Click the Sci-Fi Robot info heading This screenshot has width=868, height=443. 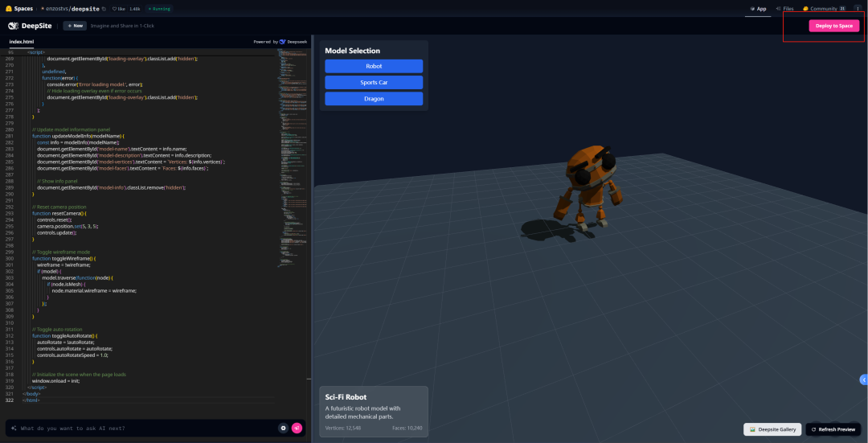(x=346, y=397)
